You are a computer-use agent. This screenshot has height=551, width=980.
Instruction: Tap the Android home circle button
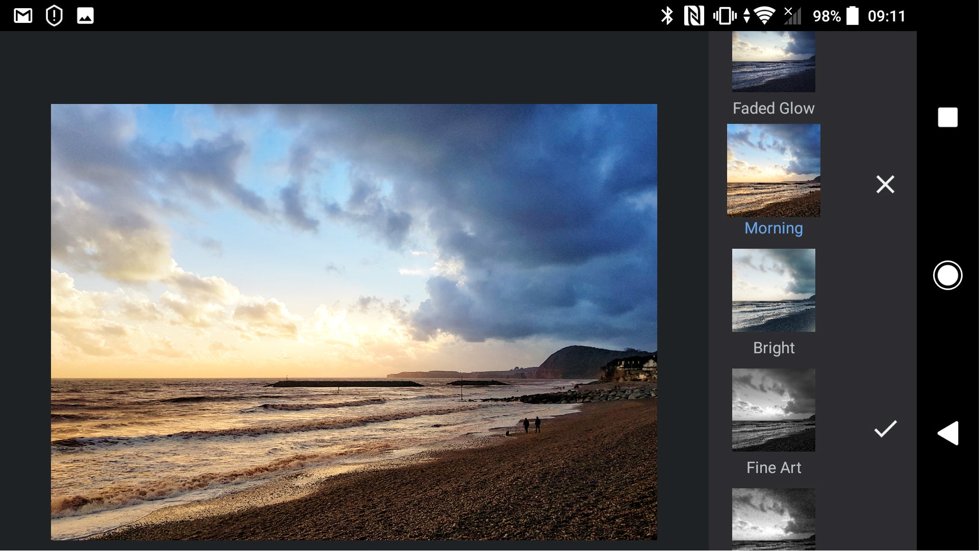948,276
